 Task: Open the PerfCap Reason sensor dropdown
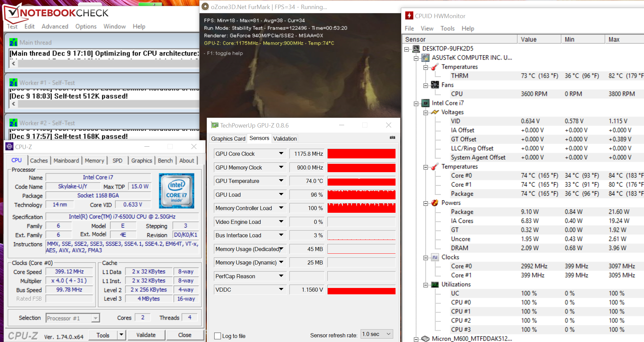[x=281, y=276]
